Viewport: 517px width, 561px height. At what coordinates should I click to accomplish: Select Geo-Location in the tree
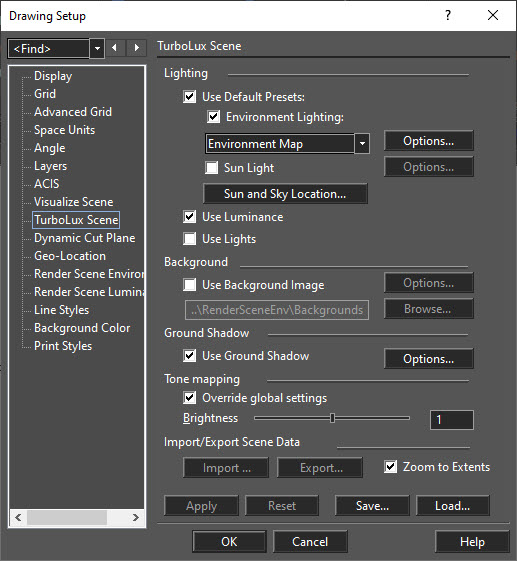click(x=70, y=256)
